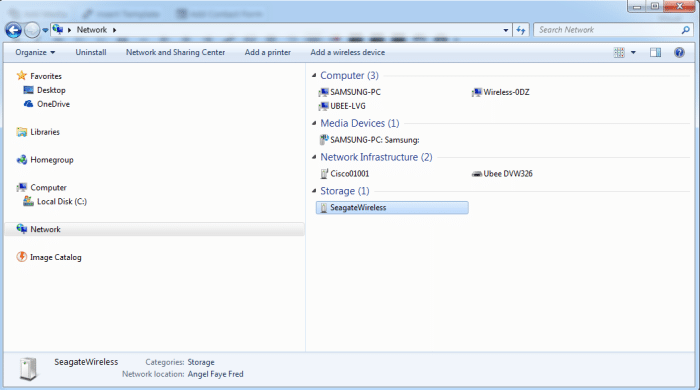Image resolution: width=700 pixels, height=390 pixels.
Task: Click the Wireless-0DZ computer icon
Action: click(x=476, y=92)
